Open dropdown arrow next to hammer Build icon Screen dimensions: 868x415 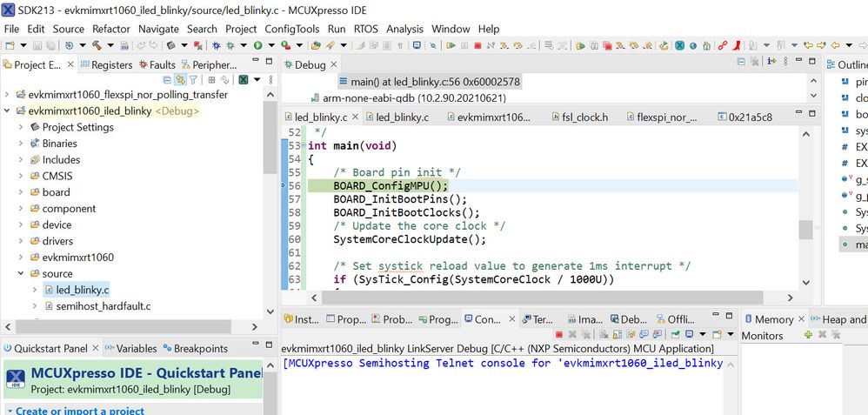point(110,45)
